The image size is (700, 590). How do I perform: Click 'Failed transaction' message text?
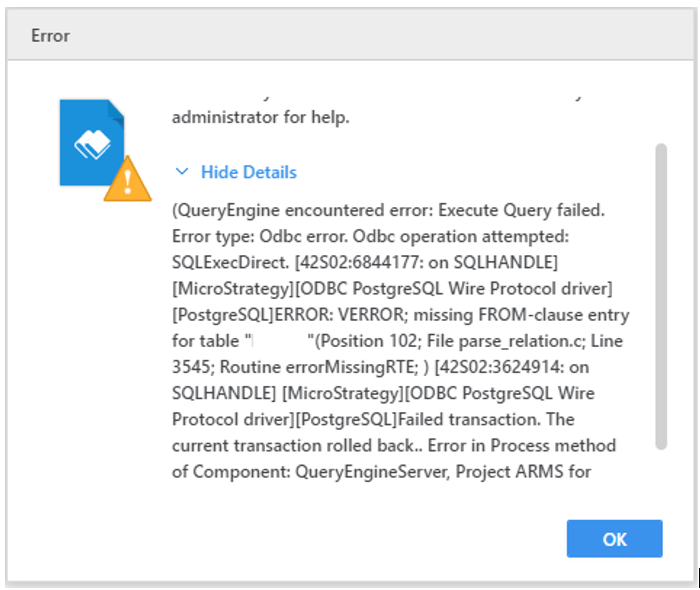pos(468,419)
